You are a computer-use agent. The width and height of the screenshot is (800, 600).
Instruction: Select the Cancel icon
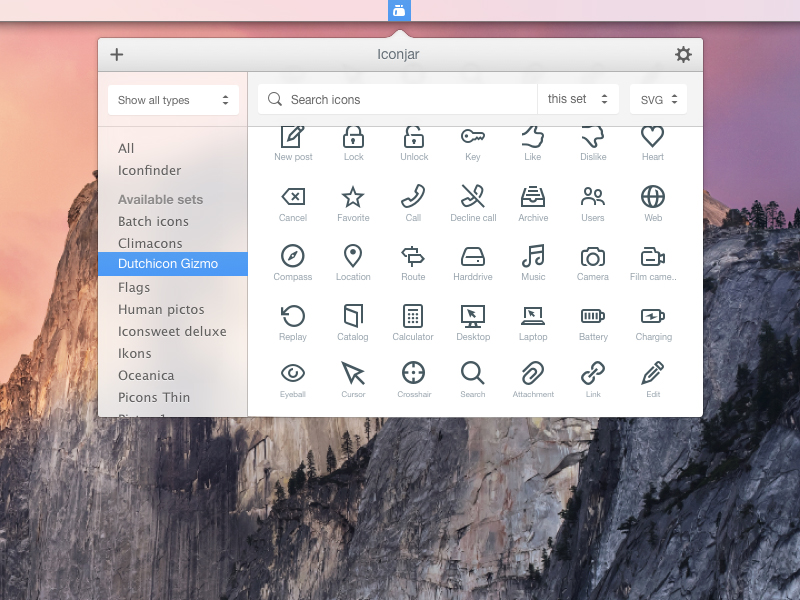click(x=293, y=197)
